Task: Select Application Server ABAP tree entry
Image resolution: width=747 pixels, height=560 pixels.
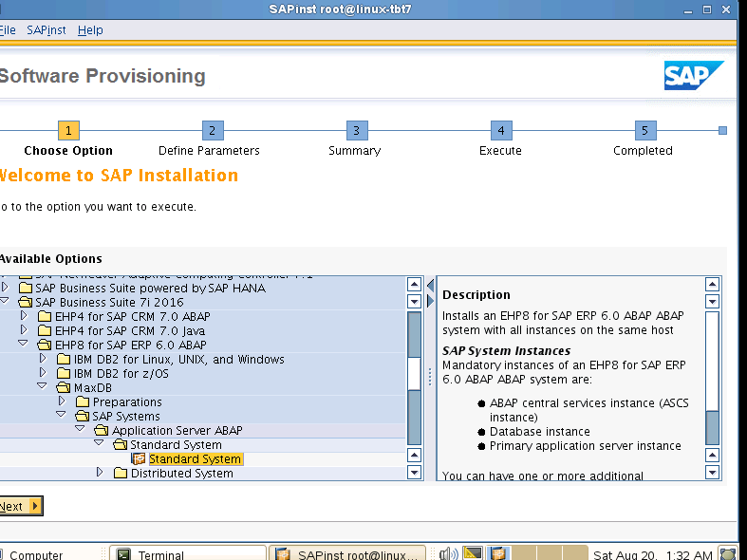Action: click(177, 431)
